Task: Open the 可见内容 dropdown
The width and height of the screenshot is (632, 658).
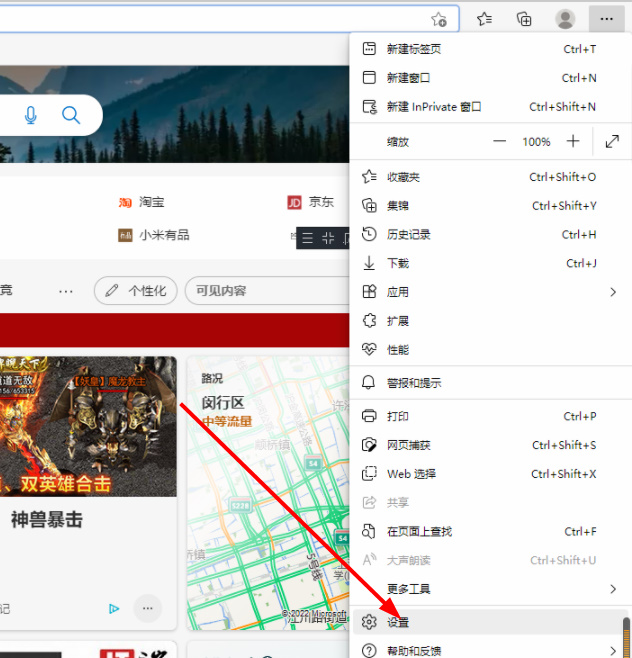Action: click(267, 290)
